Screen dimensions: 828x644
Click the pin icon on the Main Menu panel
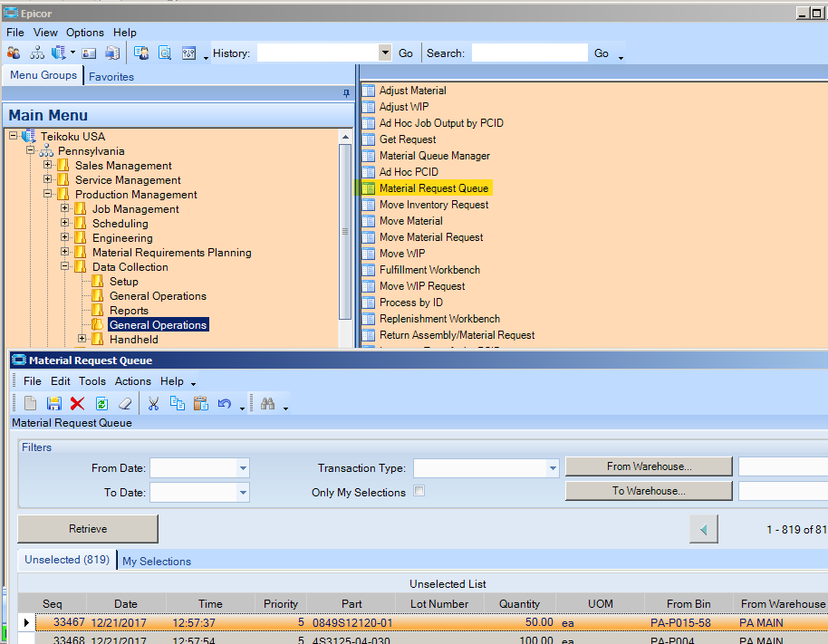pos(346,93)
